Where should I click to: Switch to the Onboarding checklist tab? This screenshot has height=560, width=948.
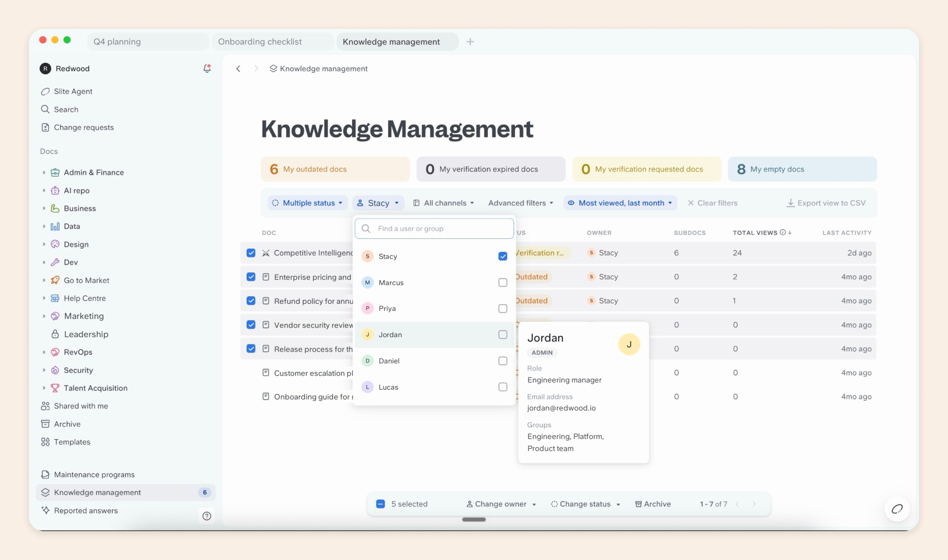point(273,42)
